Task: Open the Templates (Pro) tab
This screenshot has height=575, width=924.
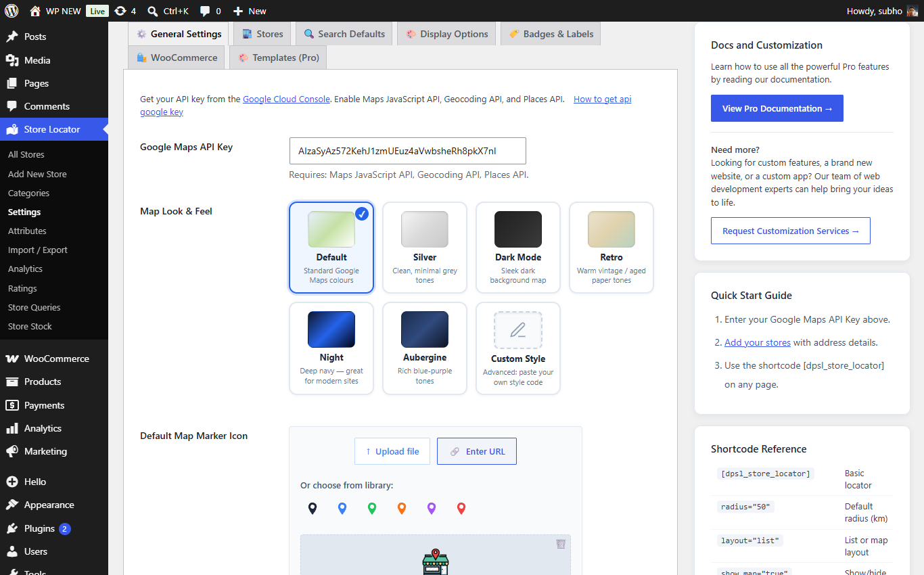Action: tap(279, 57)
